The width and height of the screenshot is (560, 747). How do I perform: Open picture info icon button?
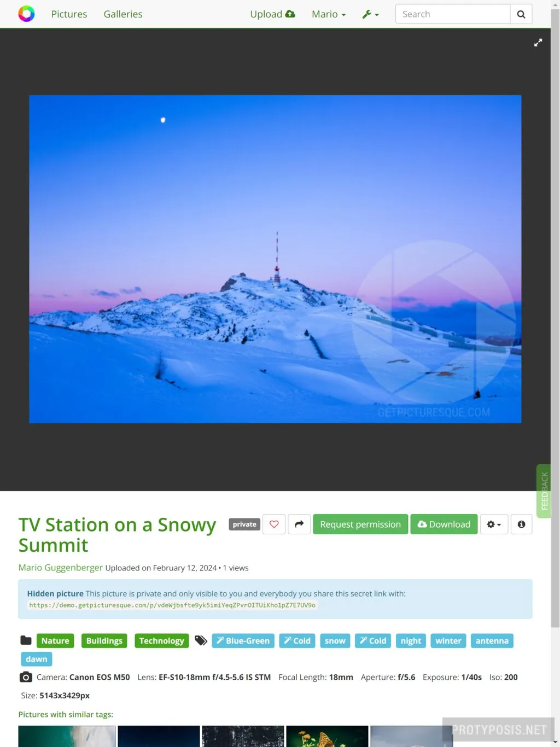(521, 524)
